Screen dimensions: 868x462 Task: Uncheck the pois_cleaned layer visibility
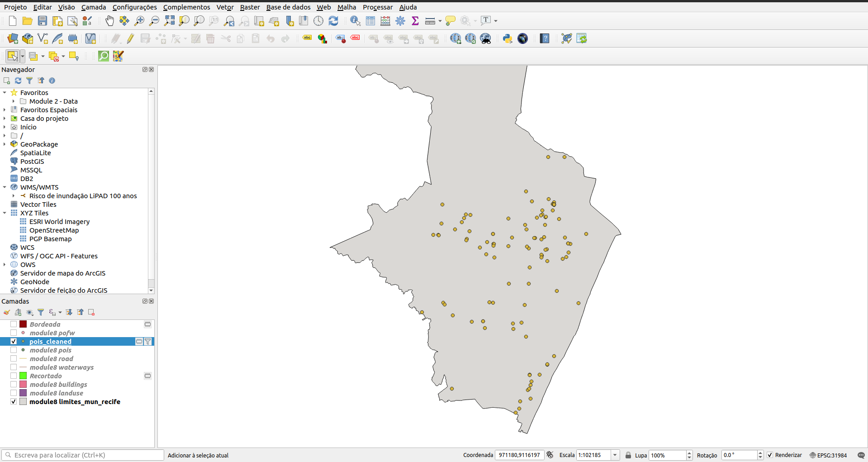click(x=14, y=342)
